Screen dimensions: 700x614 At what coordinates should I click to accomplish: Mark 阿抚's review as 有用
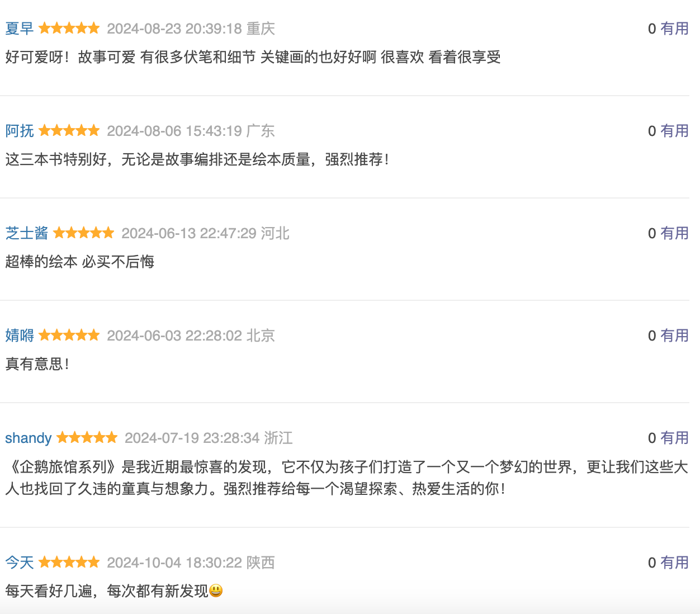coord(674,131)
